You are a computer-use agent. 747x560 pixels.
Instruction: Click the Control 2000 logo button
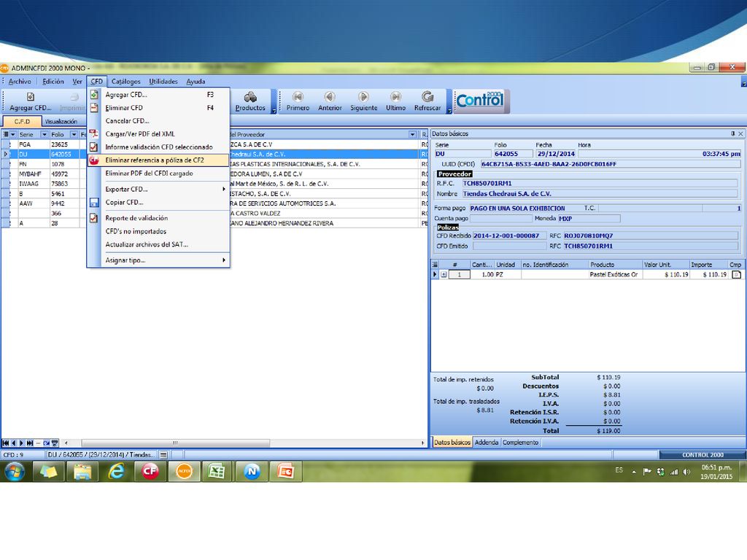[x=481, y=101]
